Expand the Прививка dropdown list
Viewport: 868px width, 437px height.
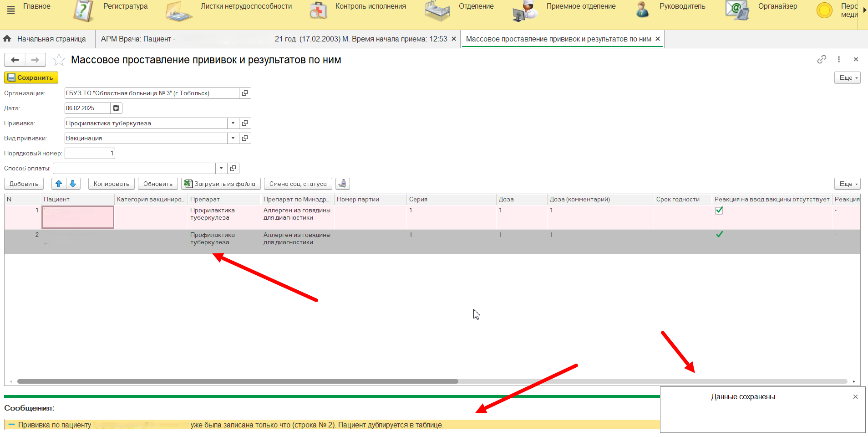pyautogui.click(x=233, y=123)
